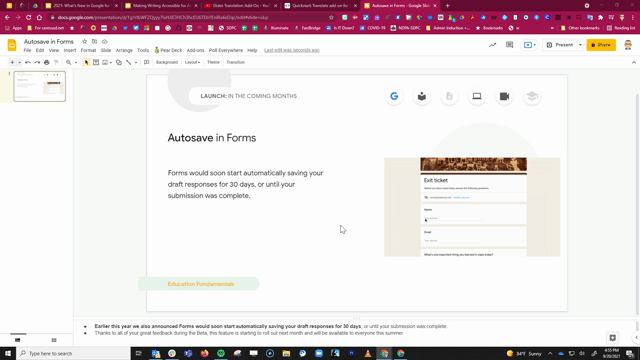The image size is (640, 360).
Task: Click the Autosave in Forms slide title
Action: 212,138
